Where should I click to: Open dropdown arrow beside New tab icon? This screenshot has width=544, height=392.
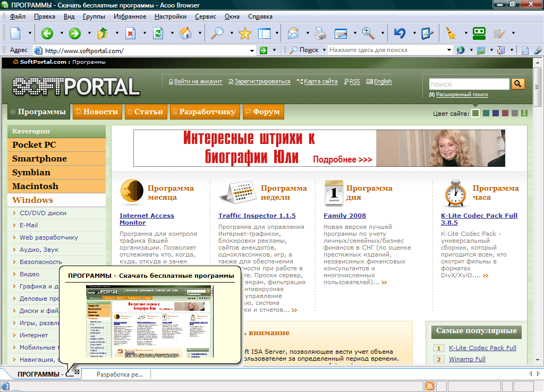tap(30, 33)
